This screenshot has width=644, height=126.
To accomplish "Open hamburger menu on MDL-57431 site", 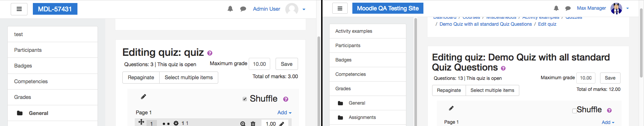I will [x=19, y=9].
